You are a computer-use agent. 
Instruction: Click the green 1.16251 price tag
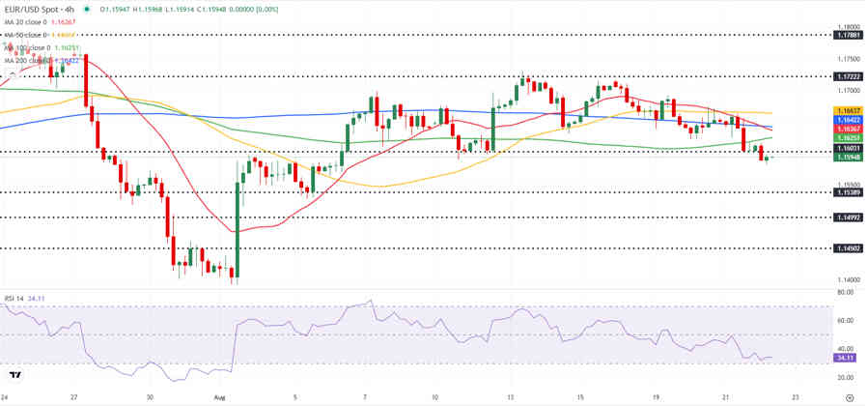point(847,137)
